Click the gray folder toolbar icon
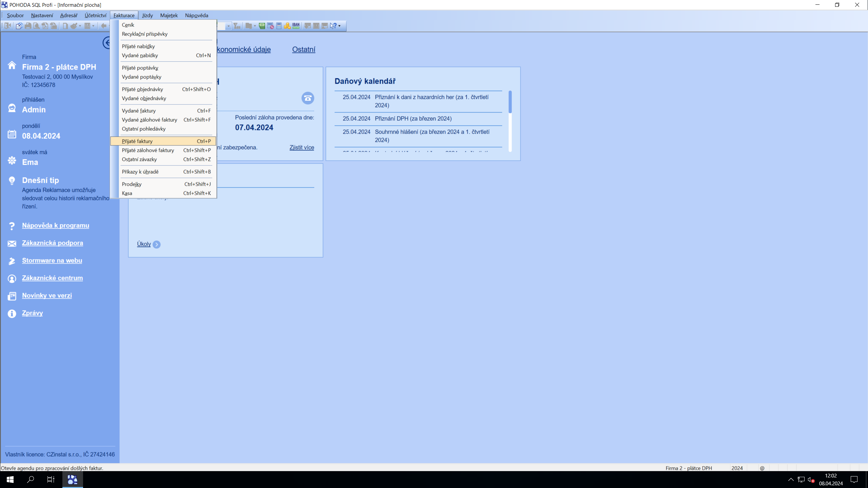 (249, 26)
